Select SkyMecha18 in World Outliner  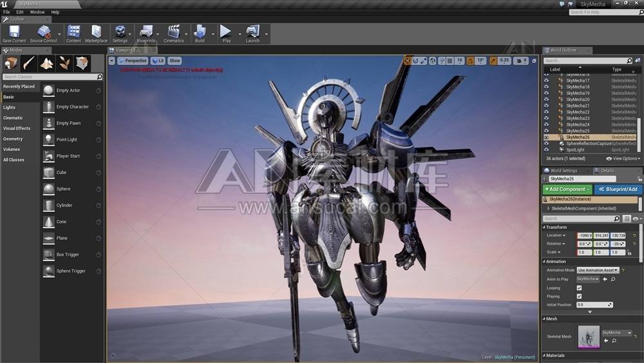(578, 87)
